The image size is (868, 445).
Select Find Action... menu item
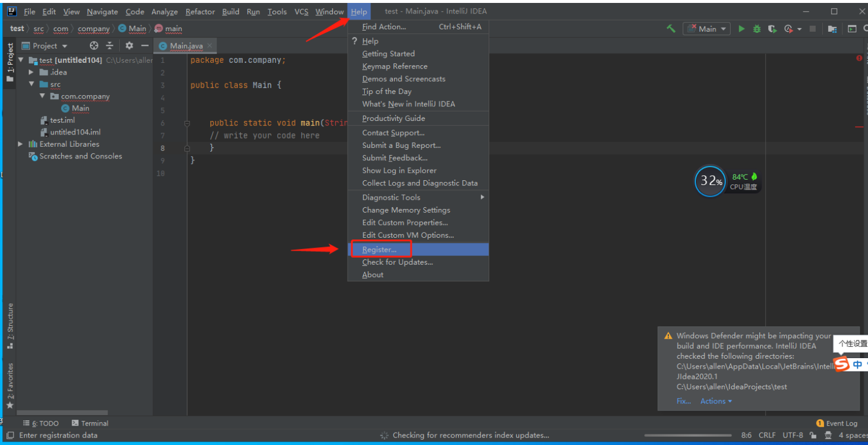pos(418,27)
